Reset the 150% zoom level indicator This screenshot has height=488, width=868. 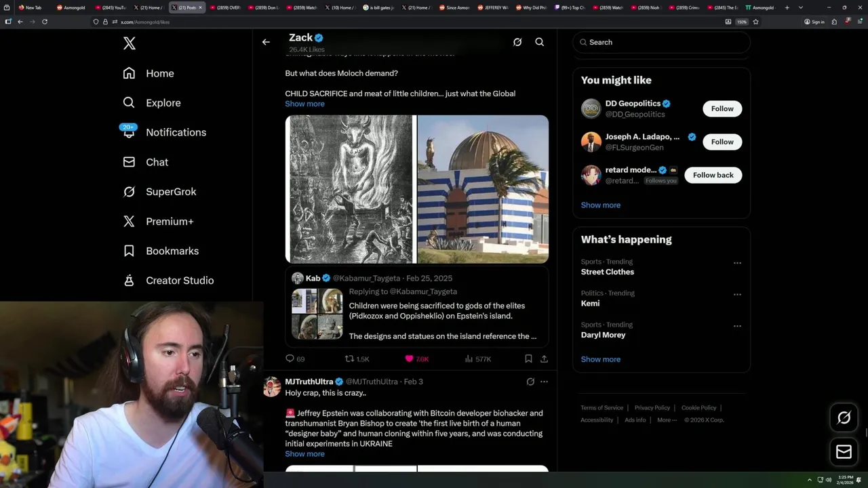point(742,22)
